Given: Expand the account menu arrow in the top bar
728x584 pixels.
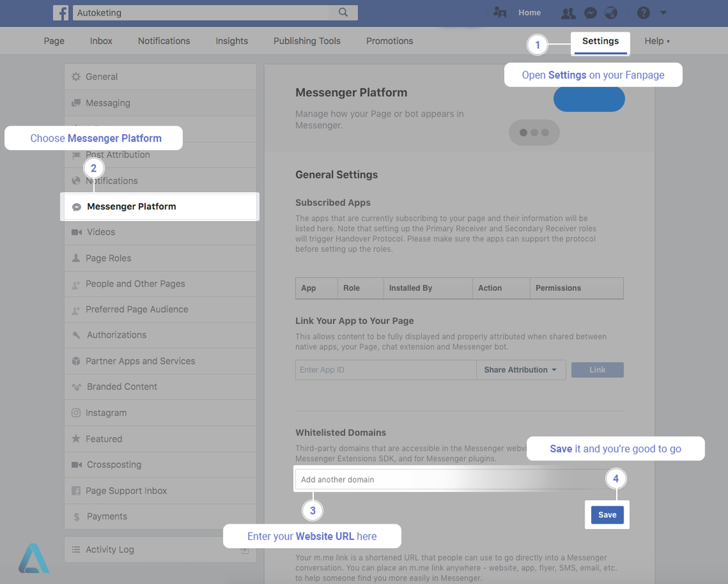Looking at the screenshot, I should [663, 13].
